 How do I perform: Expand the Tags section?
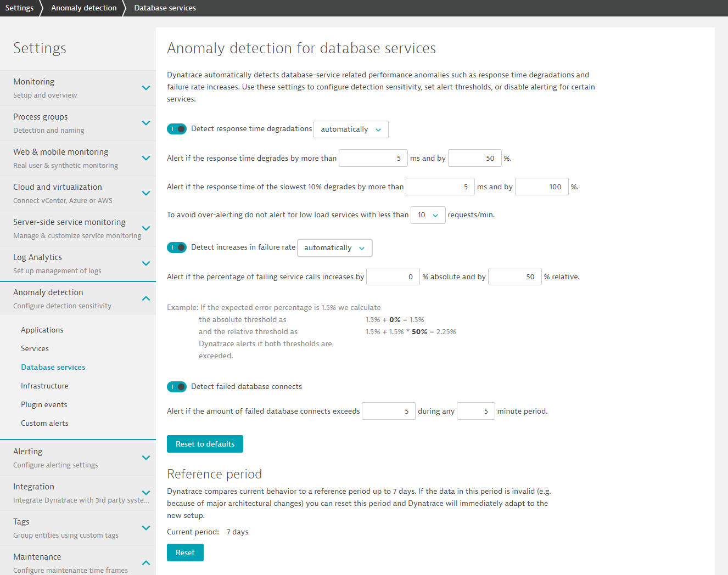(x=146, y=528)
